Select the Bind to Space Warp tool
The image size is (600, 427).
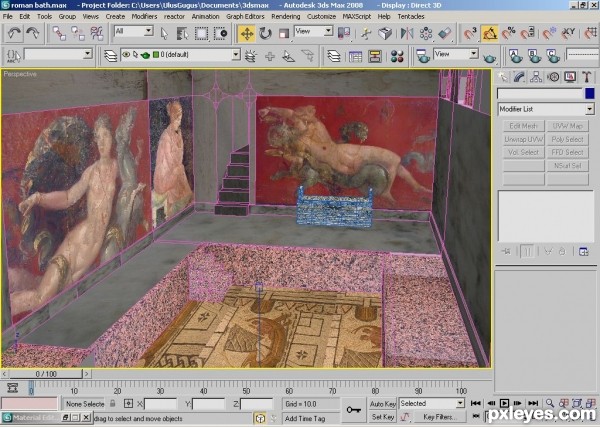(x=96, y=34)
